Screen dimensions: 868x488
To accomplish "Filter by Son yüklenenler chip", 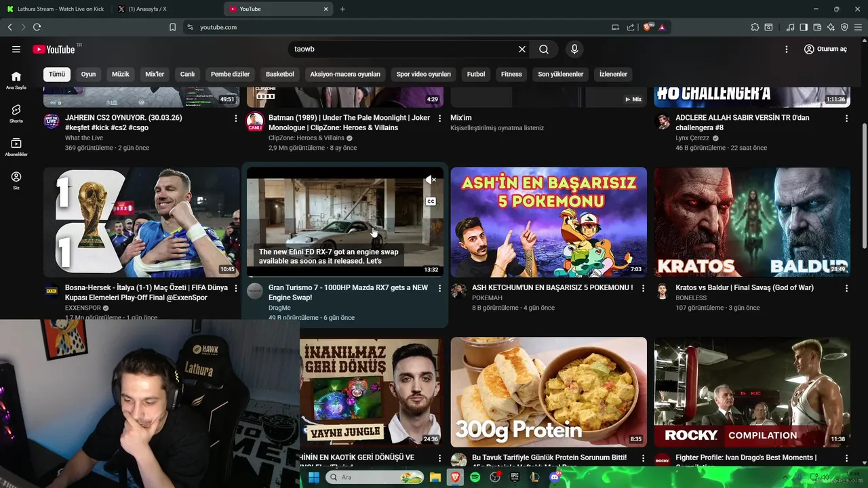I will pyautogui.click(x=561, y=74).
